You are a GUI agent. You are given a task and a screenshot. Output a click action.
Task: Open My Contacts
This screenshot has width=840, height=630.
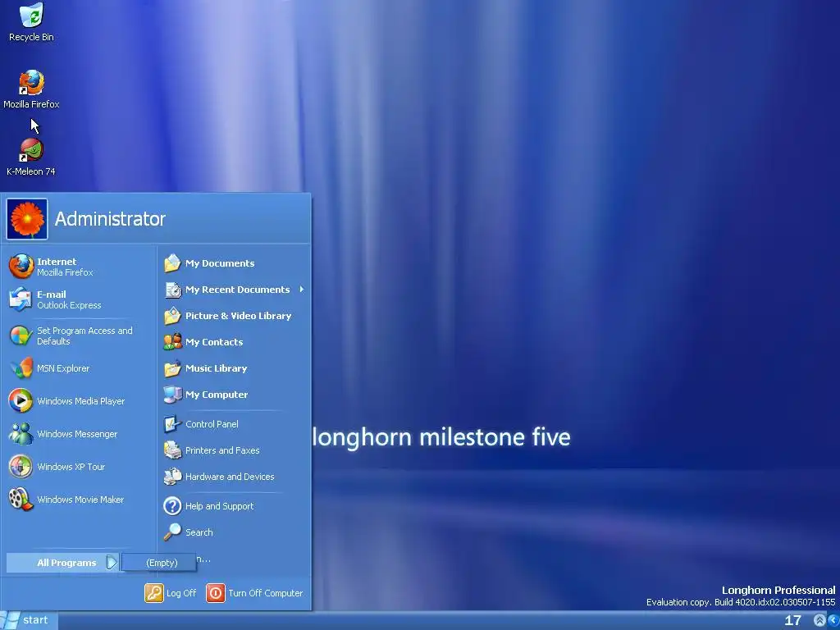pos(234,342)
